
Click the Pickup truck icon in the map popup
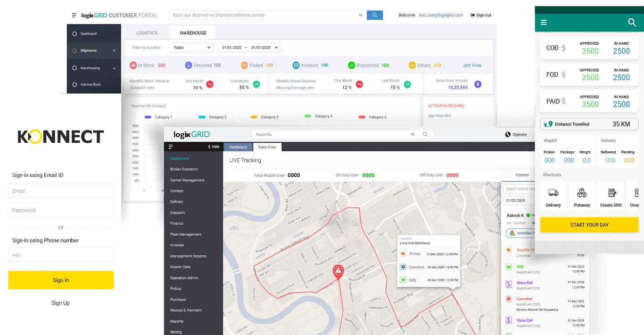click(403, 254)
